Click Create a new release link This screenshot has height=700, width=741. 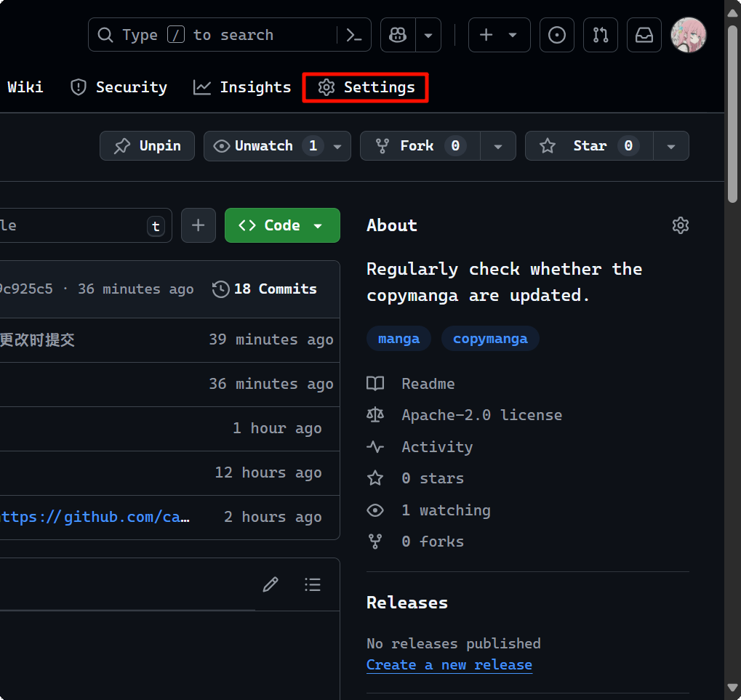(449, 665)
